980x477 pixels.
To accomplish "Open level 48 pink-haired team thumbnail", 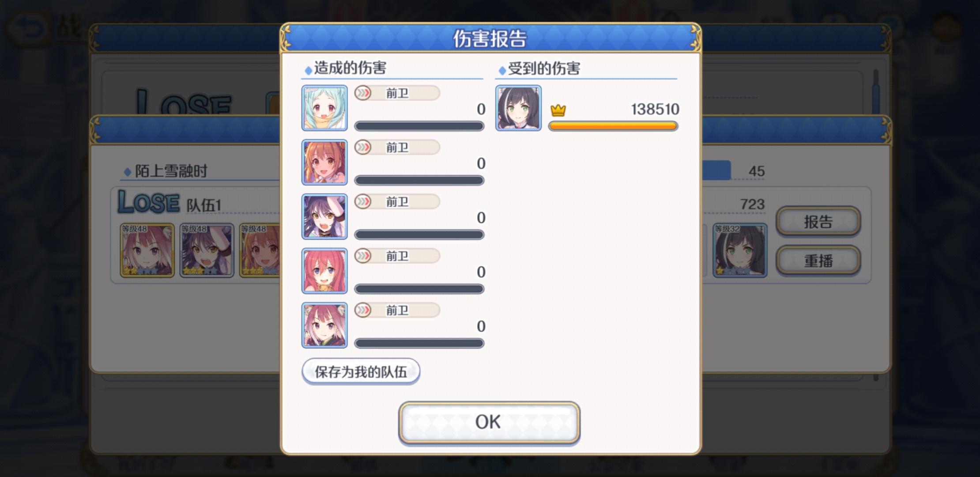I will click(147, 250).
